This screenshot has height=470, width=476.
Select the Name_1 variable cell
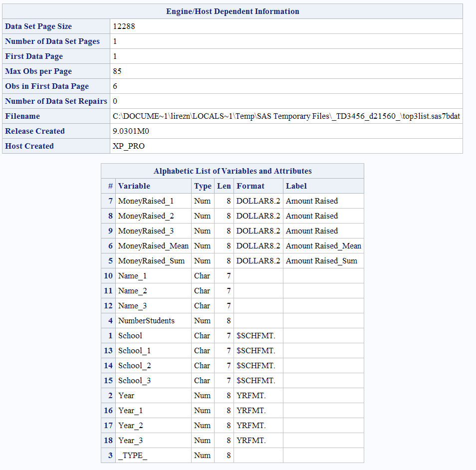point(132,276)
